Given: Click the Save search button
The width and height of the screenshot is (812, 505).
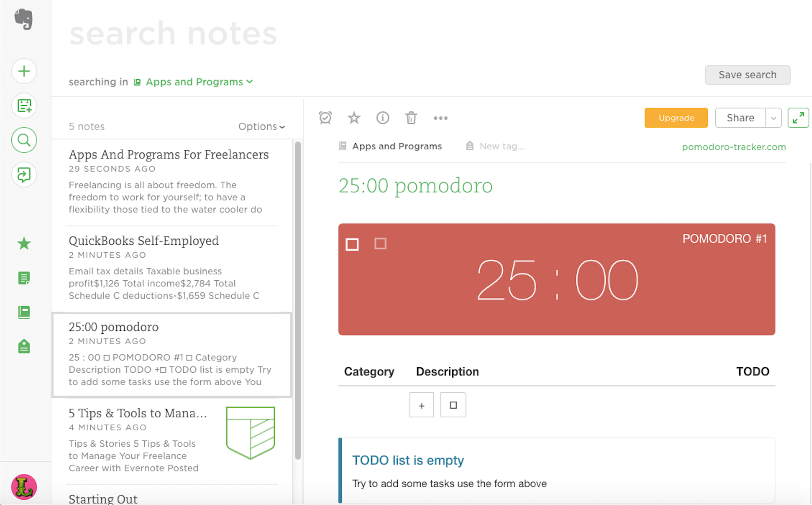Looking at the screenshot, I should coord(747,75).
